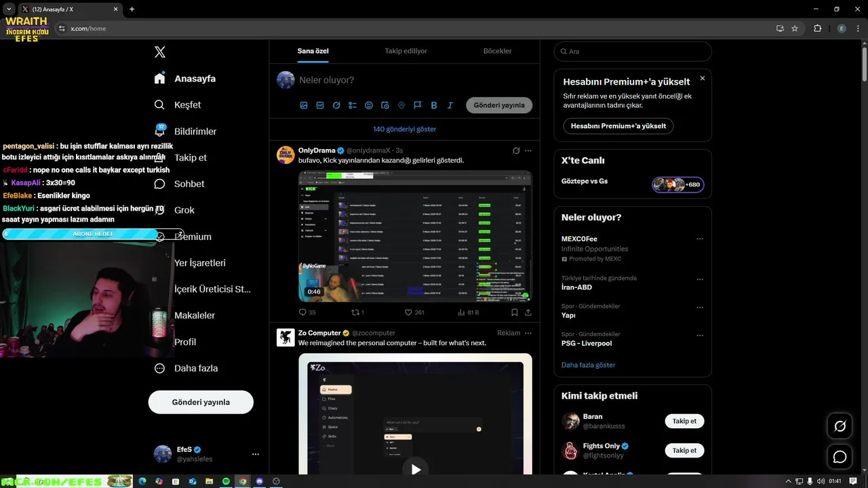
Task: Click the X logo in sidebar
Action: coord(160,52)
